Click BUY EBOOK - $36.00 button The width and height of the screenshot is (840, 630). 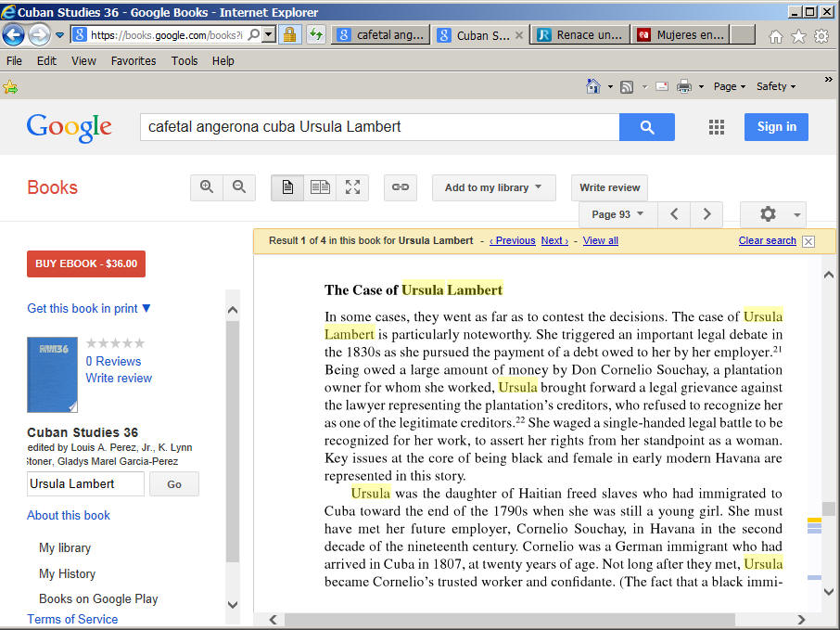(86, 264)
